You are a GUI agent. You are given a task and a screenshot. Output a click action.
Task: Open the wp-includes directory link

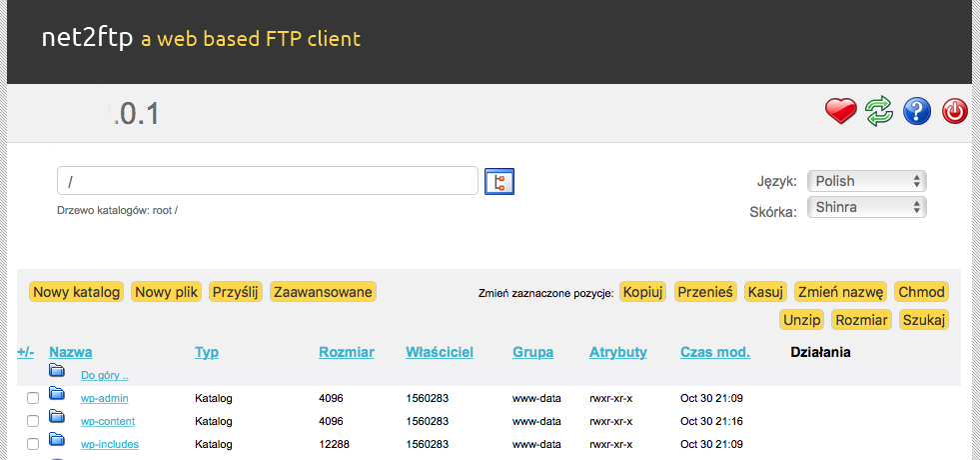click(109, 444)
